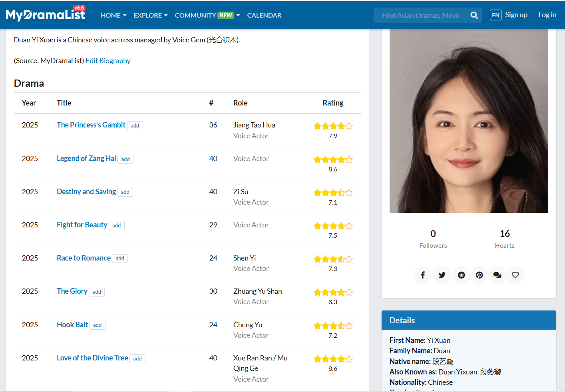Click star rating for The Princess's Gambit

[333, 126]
